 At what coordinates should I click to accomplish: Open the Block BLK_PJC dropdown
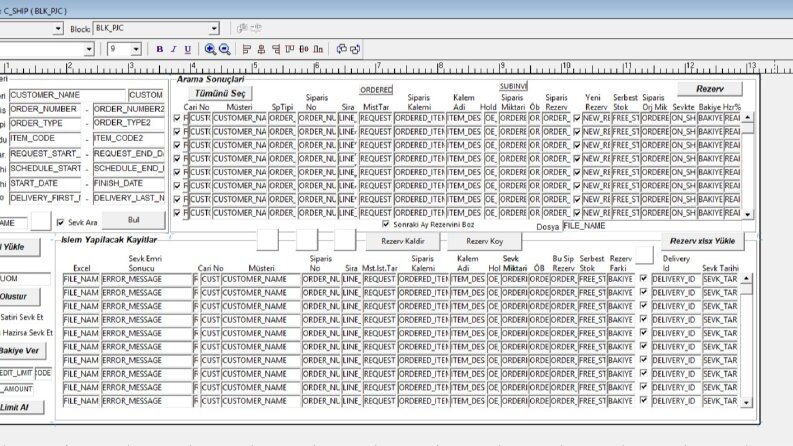214,29
